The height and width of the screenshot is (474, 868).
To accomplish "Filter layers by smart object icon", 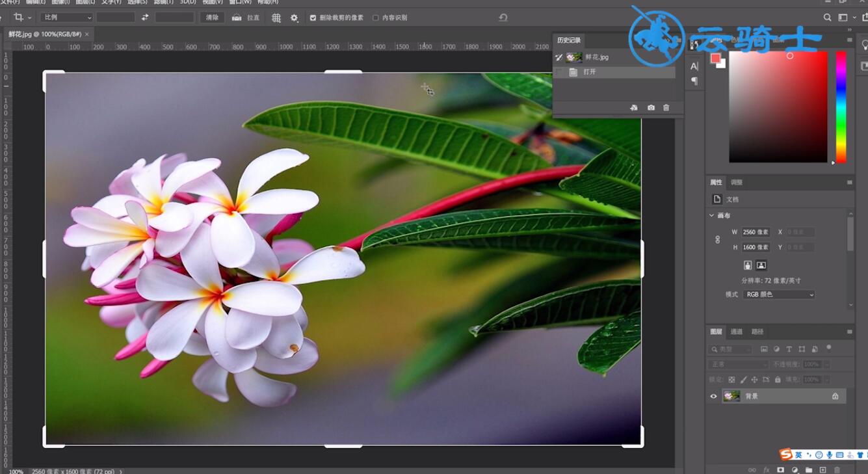I will pos(815,349).
